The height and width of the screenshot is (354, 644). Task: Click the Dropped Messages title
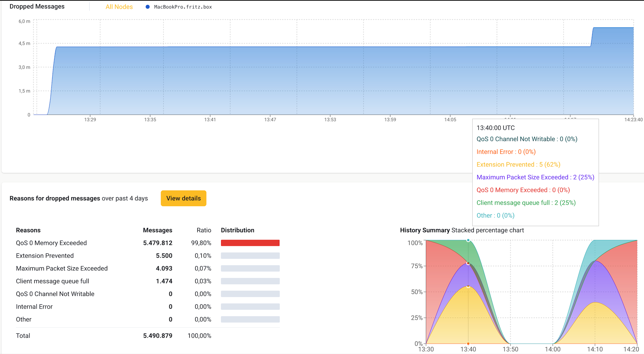click(x=37, y=6)
